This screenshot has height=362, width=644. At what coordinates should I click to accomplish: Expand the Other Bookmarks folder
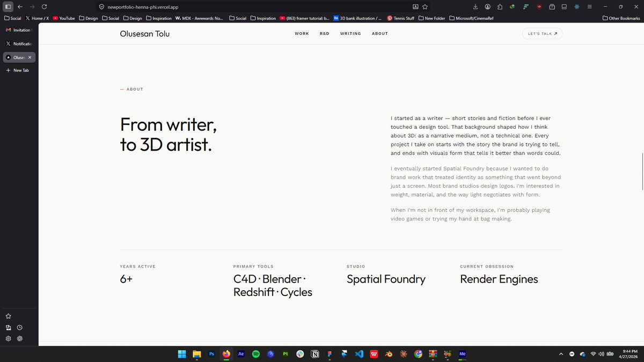[621, 18]
